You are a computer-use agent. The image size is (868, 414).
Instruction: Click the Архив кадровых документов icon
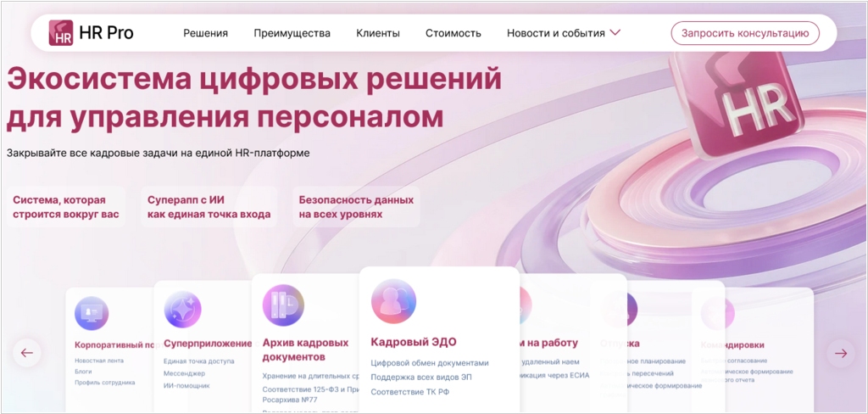point(283,306)
